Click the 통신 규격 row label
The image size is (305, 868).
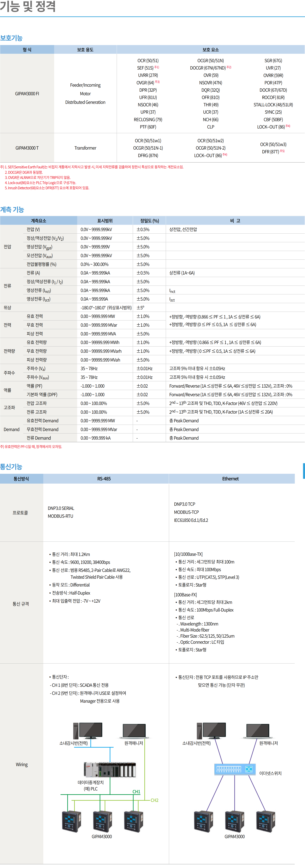pos(21,604)
